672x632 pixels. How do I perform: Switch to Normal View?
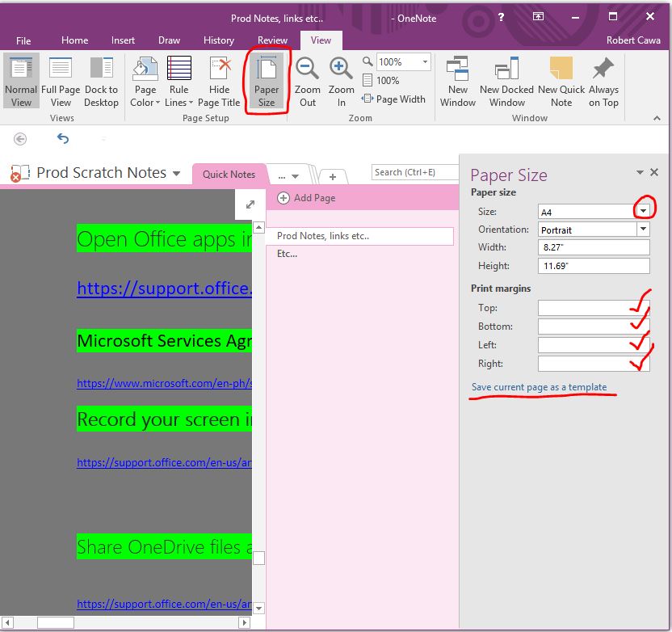tap(21, 81)
